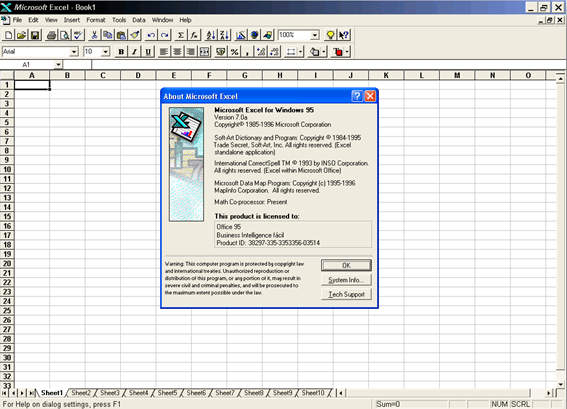Select row 10 header
Image resolution: width=567 pixels, height=409 pixels.
tap(7, 170)
